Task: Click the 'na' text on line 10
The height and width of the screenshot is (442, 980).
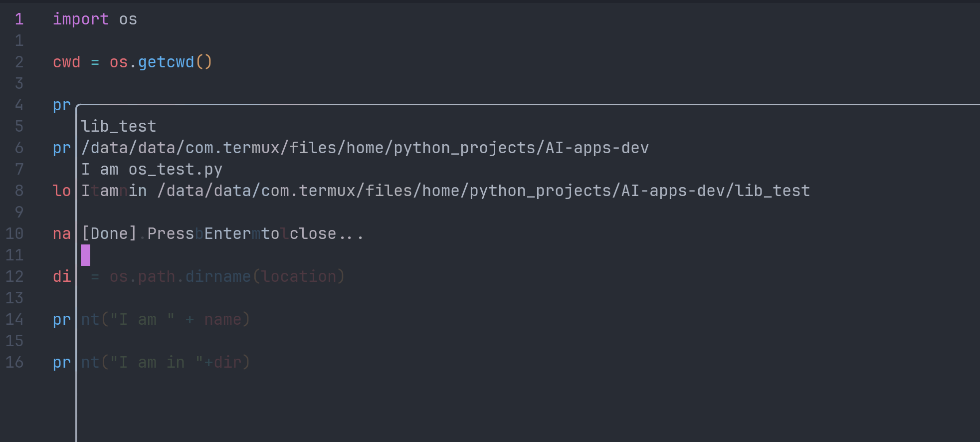Action: coord(62,233)
